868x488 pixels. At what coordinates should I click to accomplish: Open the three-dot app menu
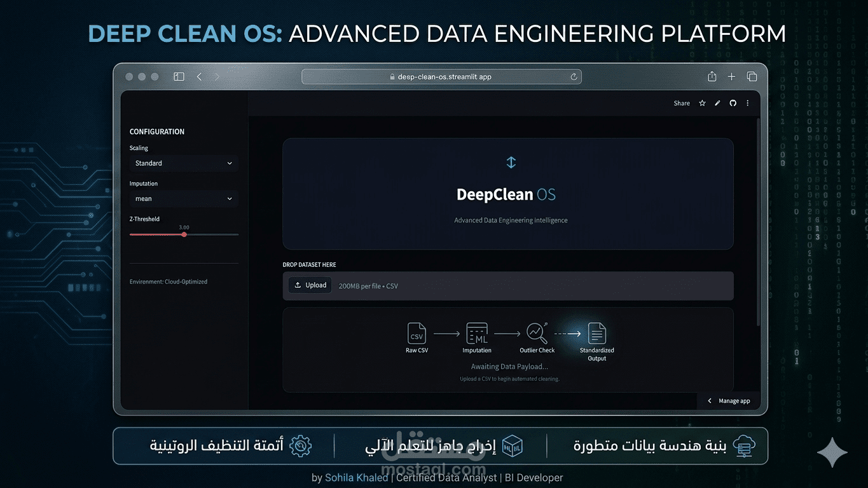748,103
